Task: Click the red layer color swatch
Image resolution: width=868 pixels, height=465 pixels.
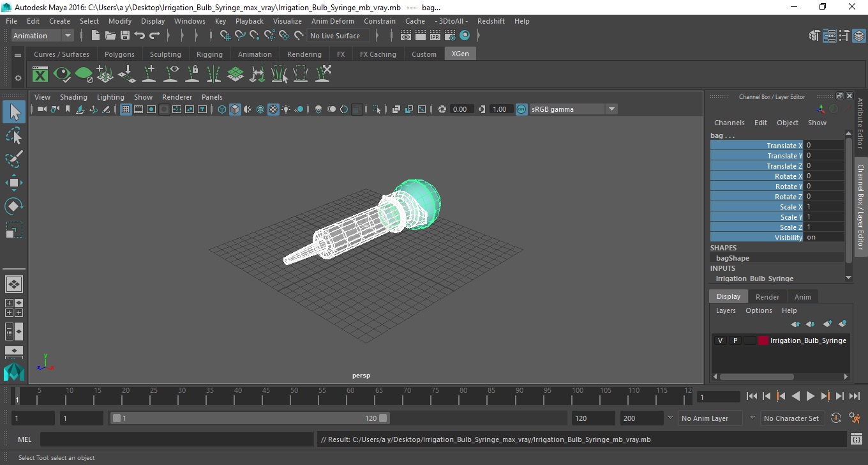Action: [x=763, y=340]
